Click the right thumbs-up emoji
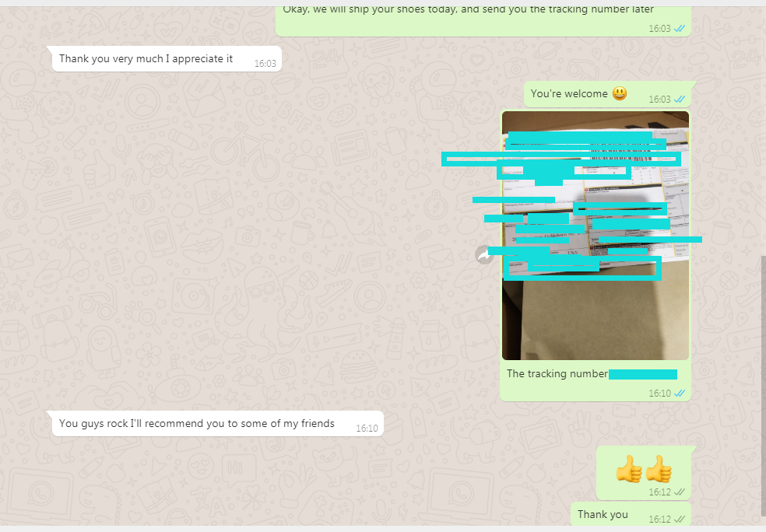The image size is (766, 532). (659, 469)
